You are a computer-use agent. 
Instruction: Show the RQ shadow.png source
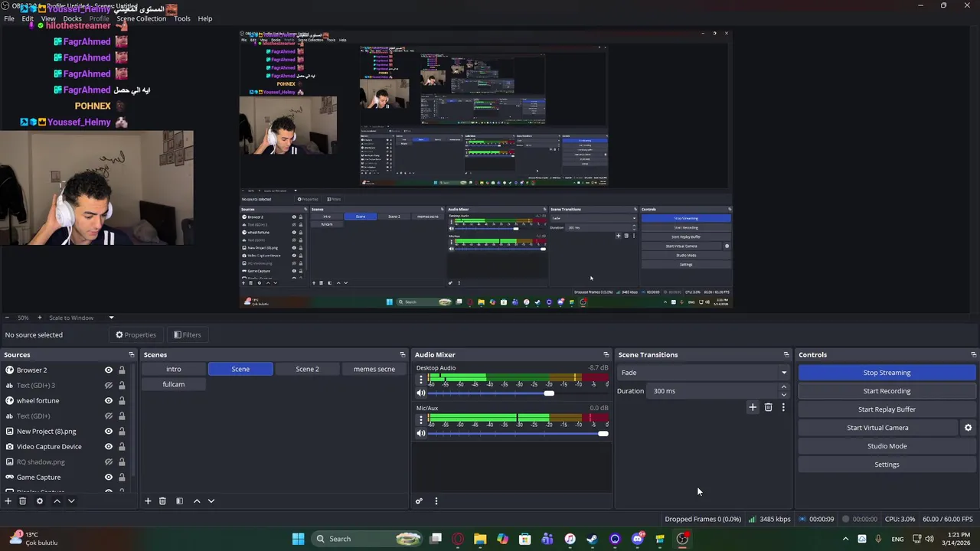[109, 461]
